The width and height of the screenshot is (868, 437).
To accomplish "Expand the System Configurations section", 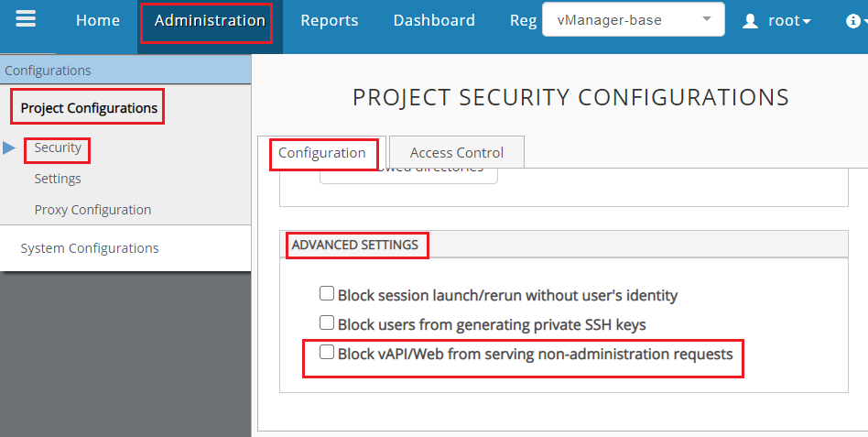I will [90, 248].
